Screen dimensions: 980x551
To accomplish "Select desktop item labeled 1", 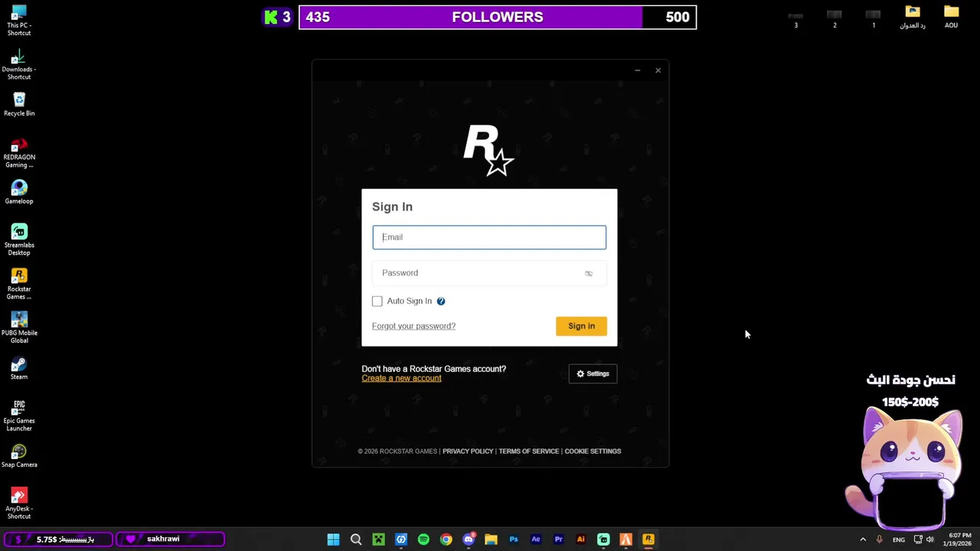I will click(873, 18).
